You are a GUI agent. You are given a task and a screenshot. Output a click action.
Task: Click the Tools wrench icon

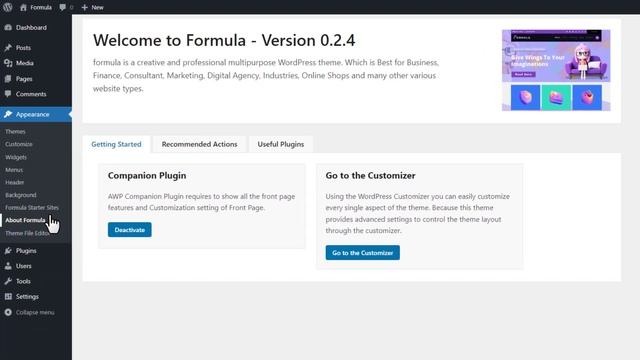pos(8,281)
